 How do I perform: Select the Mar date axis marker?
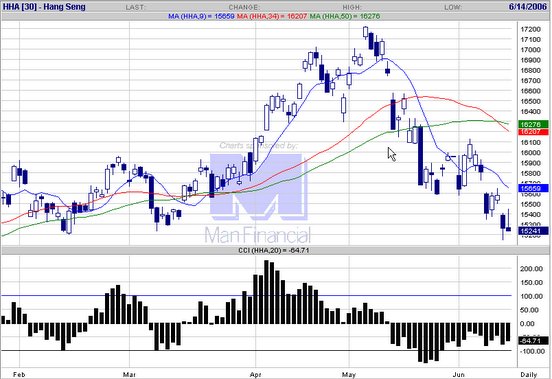click(129, 374)
